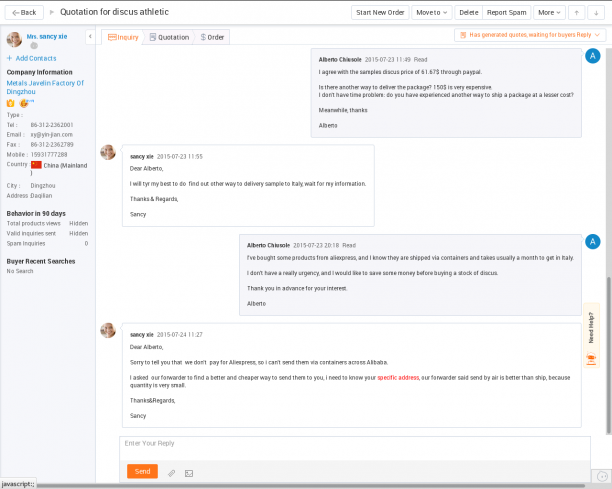Open the Need Help side widget

click(x=591, y=336)
